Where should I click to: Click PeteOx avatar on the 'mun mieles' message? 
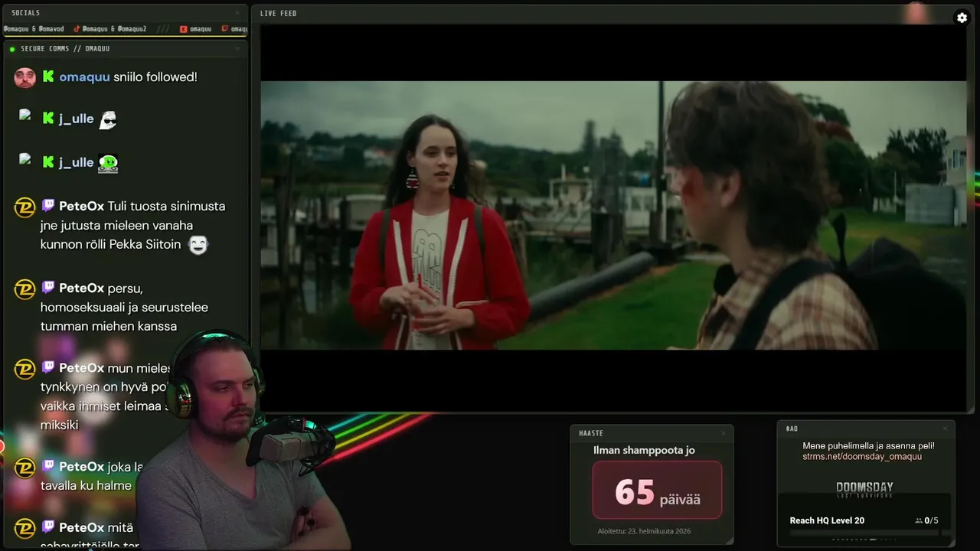[x=24, y=369]
